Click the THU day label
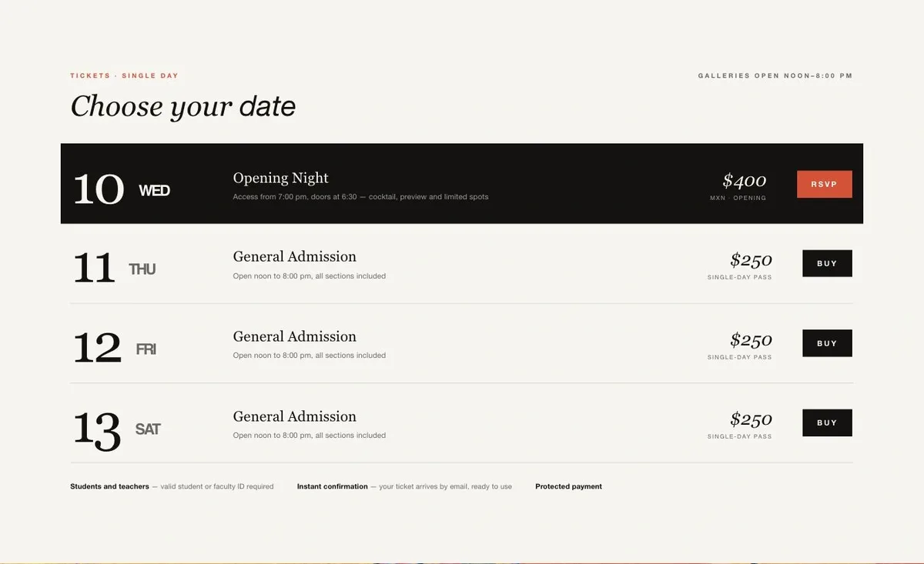 point(142,269)
